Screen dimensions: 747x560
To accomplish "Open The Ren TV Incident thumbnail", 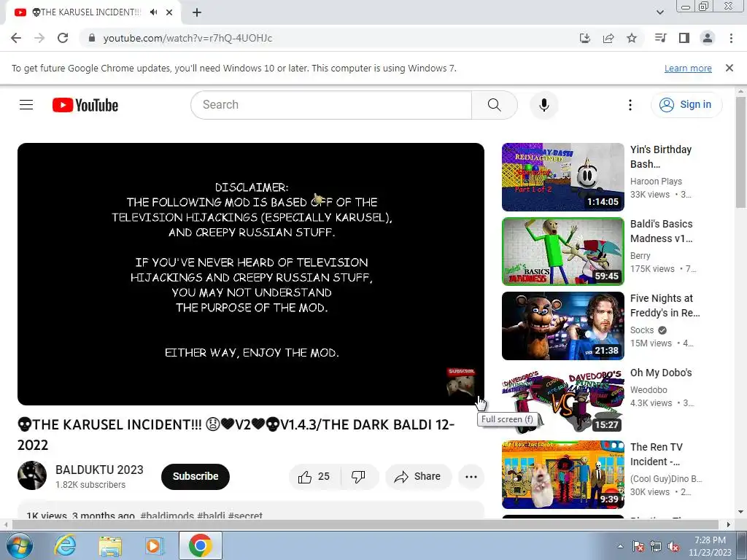I will click(562, 474).
